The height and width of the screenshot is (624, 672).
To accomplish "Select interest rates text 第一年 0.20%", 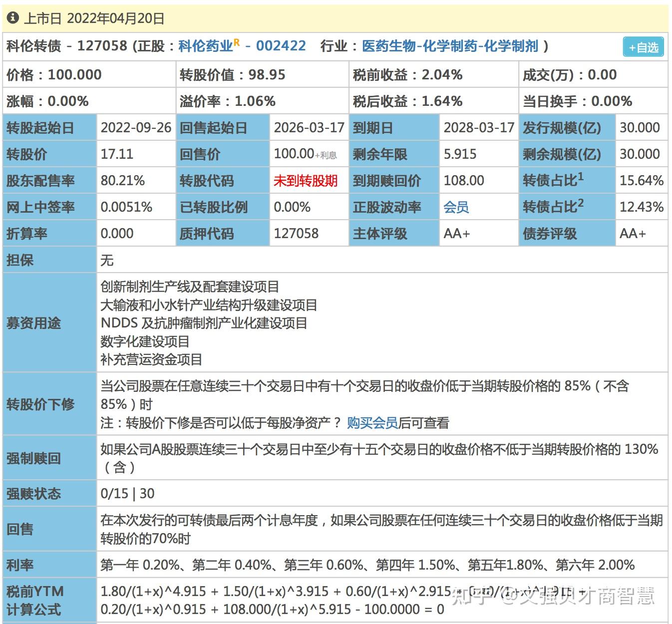I will pyautogui.click(x=139, y=565).
